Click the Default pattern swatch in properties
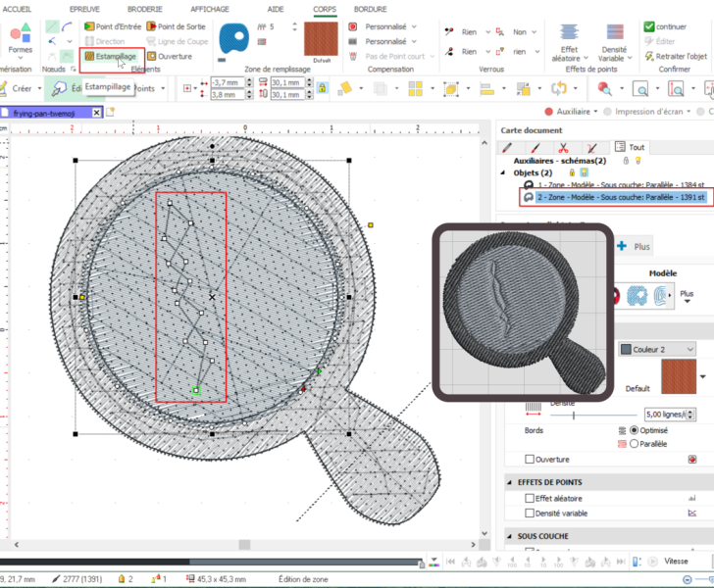 click(x=679, y=376)
